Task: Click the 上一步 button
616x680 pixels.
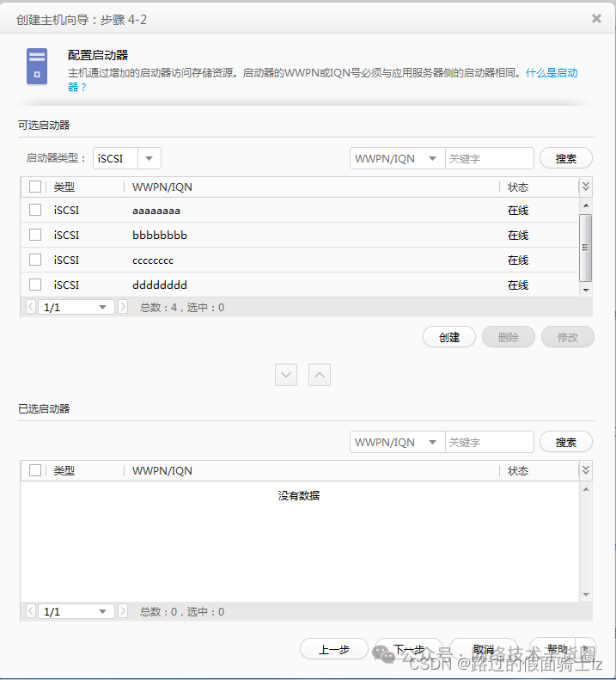Action: point(334,649)
